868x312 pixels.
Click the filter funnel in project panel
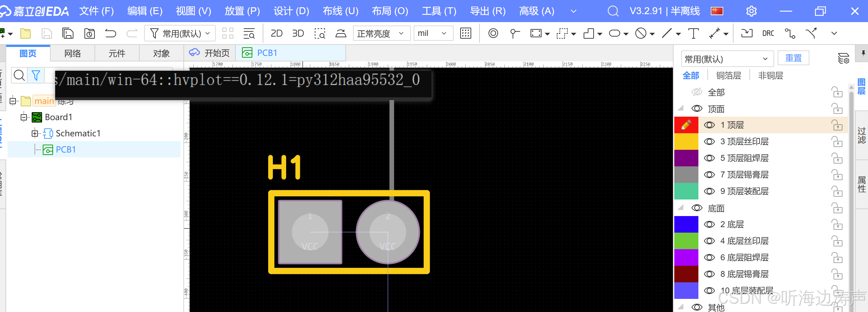point(36,75)
